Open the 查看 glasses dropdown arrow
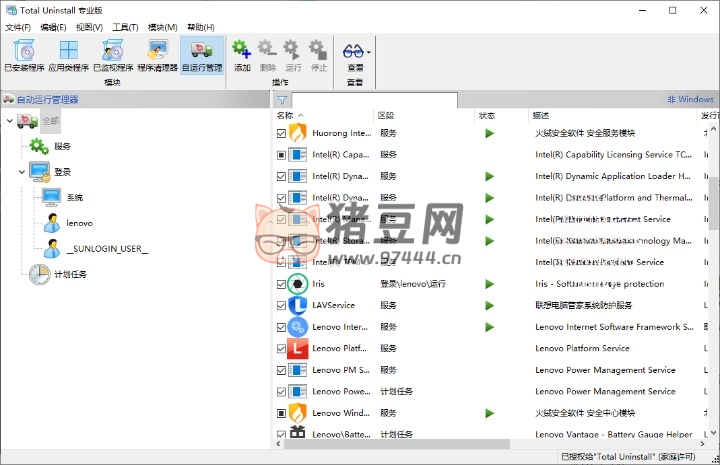This screenshot has height=465, width=720. click(x=369, y=52)
